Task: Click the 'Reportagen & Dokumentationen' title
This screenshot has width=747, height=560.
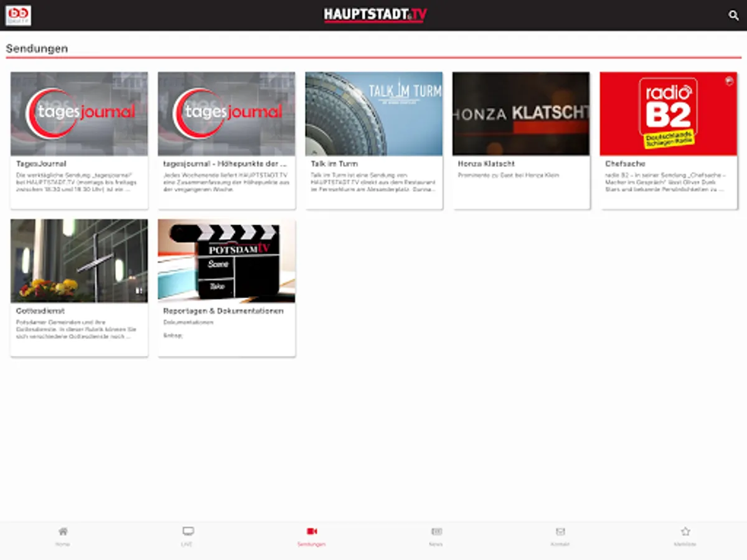Action: pos(223,310)
